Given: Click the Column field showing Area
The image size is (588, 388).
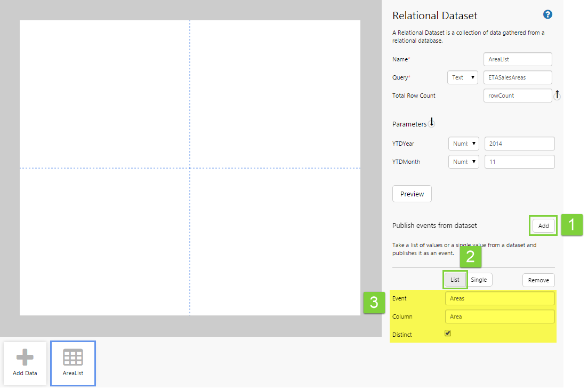Looking at the screenshot, I should coord(500,316).
